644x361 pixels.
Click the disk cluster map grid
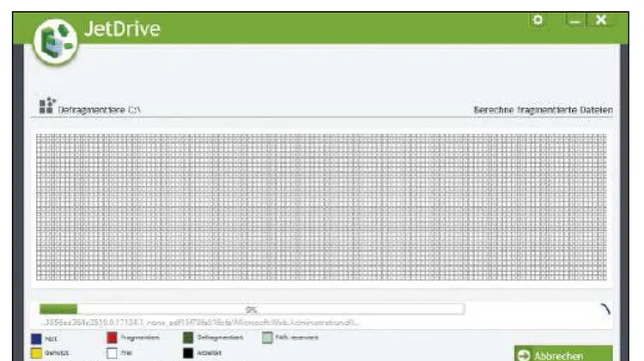(x=321, y=208)
